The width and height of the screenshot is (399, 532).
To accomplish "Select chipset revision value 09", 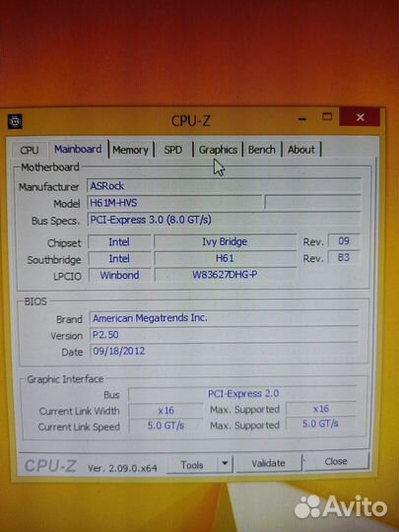I will 344,241.
